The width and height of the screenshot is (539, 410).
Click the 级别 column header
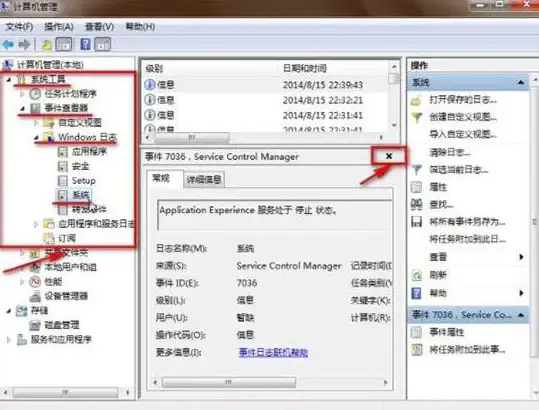pos(210,68)
